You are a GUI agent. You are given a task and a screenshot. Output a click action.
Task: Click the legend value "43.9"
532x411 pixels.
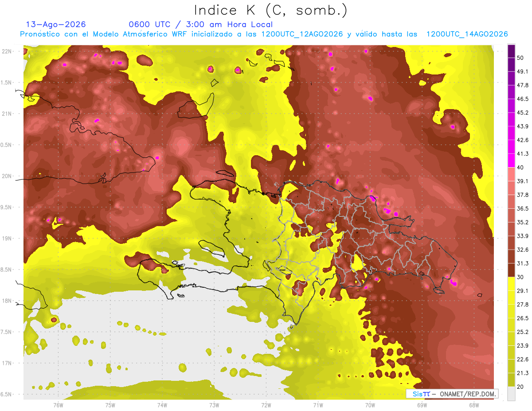(523, 126)
